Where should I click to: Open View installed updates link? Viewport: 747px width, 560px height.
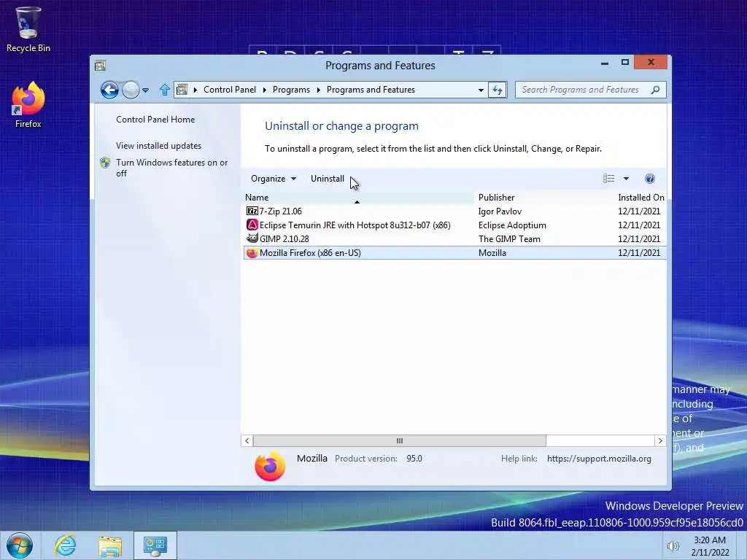point(158,146)
